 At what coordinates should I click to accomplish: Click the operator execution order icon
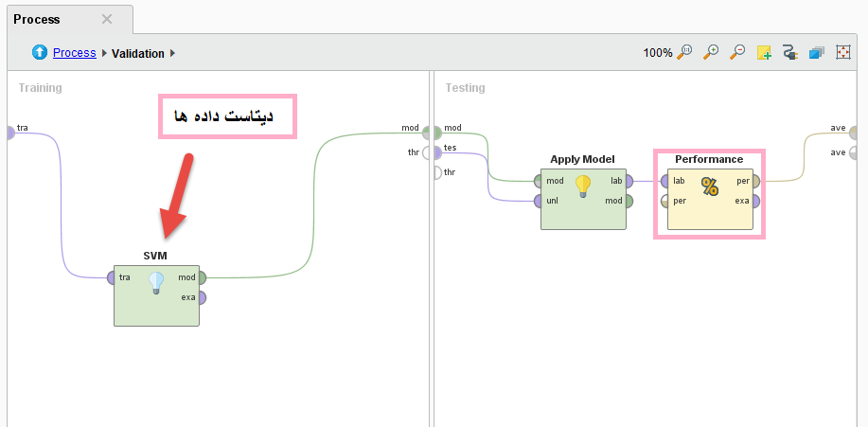pyautogui.click(x=817, y=53)
